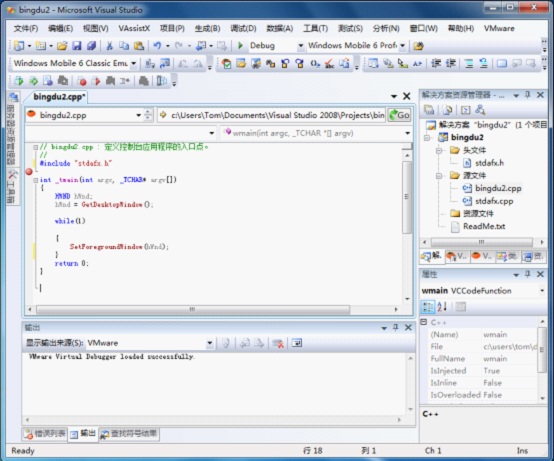Save the file with the floppy icon
The width and height of the screenshot is (554, 461).
pos(76,46)
